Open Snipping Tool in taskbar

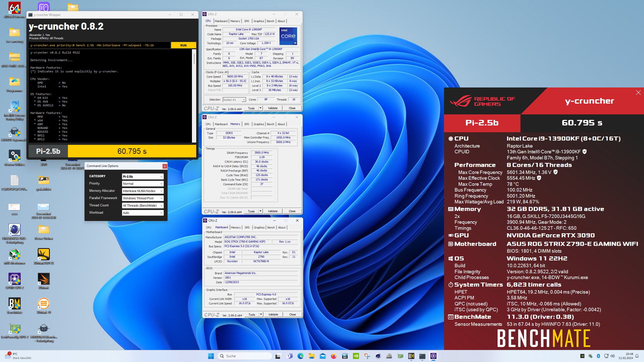click(x=367, y=356)
